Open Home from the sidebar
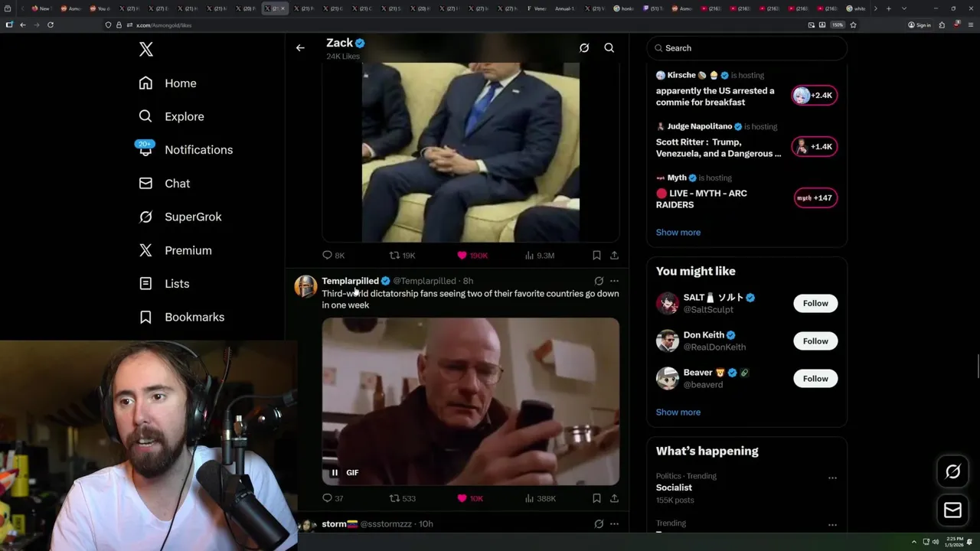Viewport: 980px width, 551px height. [168, 83]
